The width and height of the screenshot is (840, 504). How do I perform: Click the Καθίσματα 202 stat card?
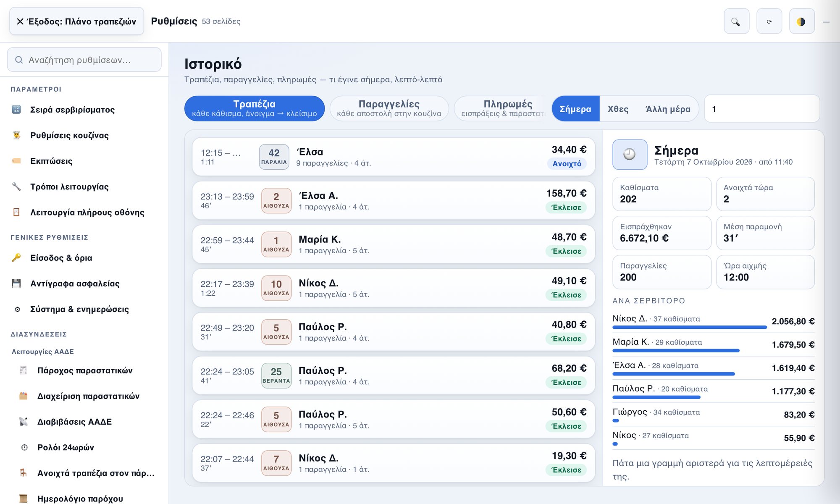662,194
